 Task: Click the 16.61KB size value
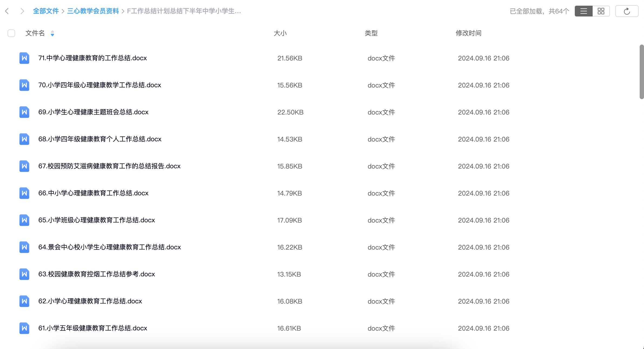coord(289,328)
